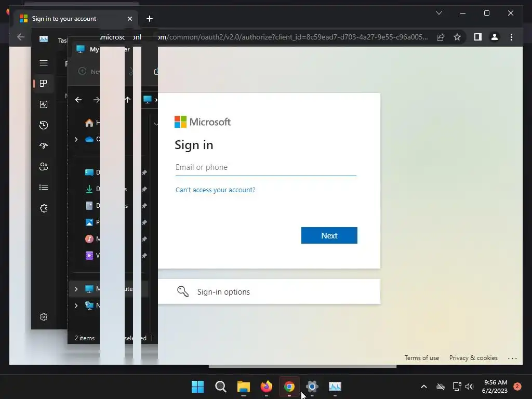Share this page from Chrome address bar
The image size is (532, 399).
pyautogui.click(x=441, y=37)
